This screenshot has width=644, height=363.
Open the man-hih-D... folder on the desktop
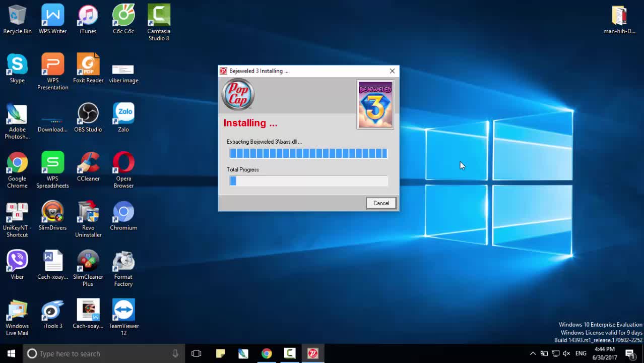(x=619, y=20)
